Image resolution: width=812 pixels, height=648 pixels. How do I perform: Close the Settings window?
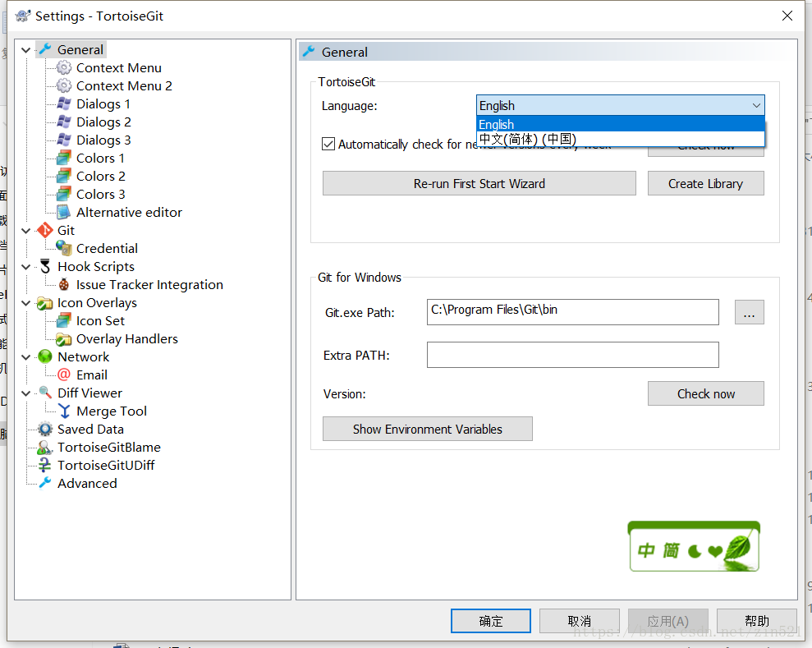(x=787, y=16)
